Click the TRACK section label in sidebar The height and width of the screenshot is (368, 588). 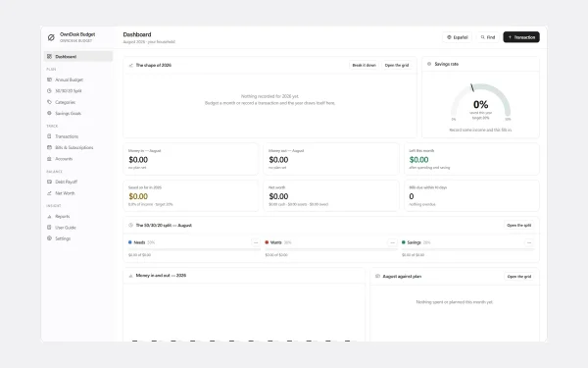coord(52,127)
